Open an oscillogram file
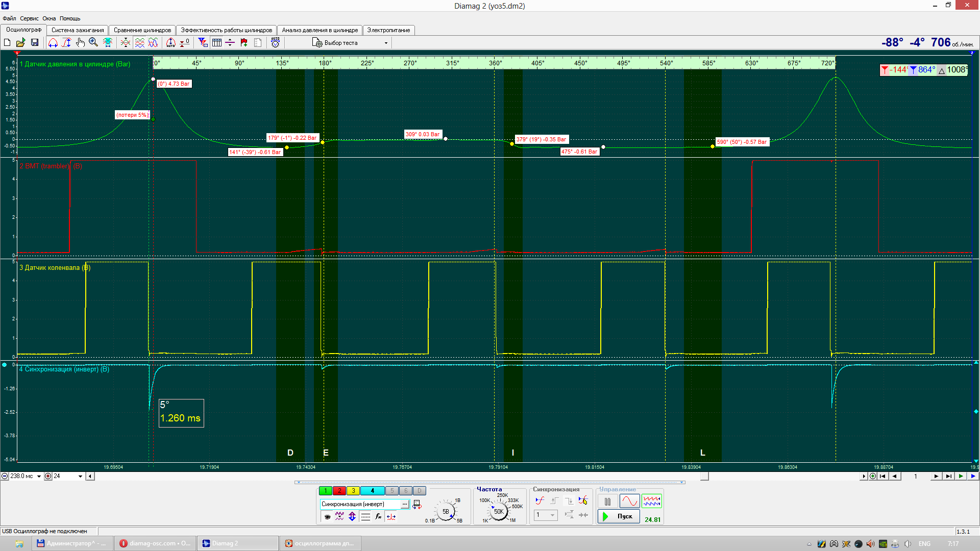 point(21,43)
